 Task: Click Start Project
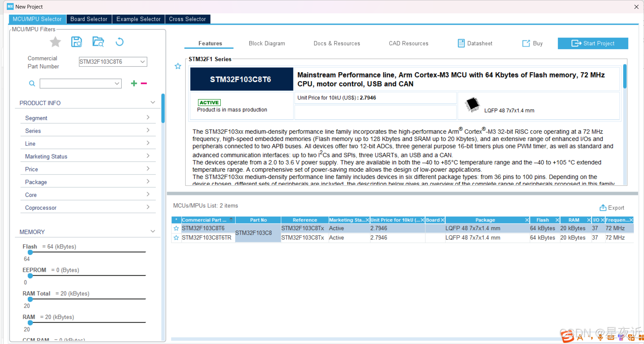click(x=593, y=43)
